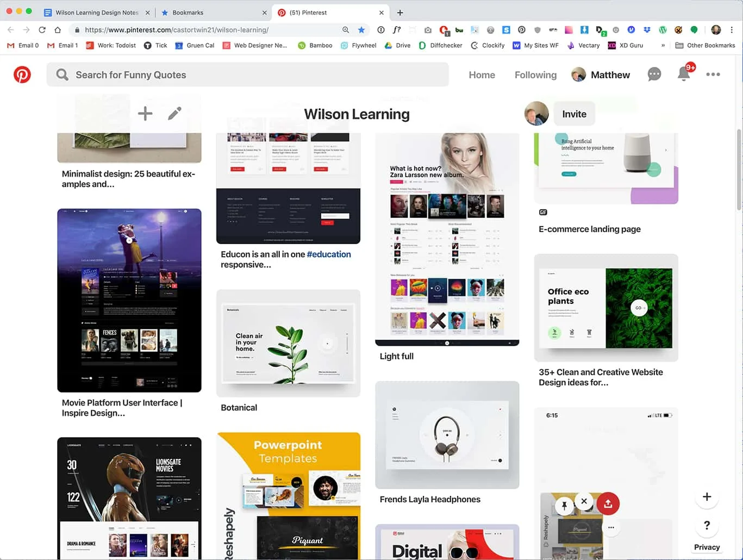This screenshot has height=560, width=743.
Task: Open the Pinterest save extension icon
Action: (522, 30)
